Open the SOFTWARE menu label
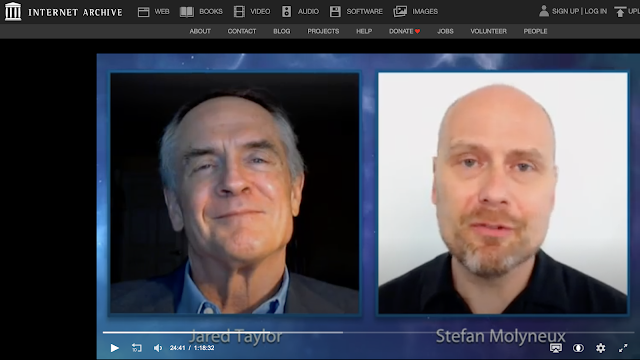 364,11
